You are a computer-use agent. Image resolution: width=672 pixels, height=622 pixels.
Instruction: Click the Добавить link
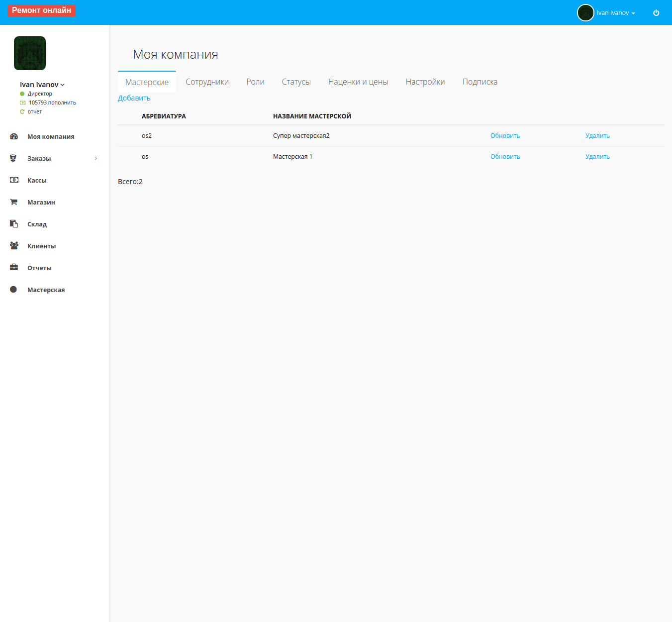pos(134,98)
